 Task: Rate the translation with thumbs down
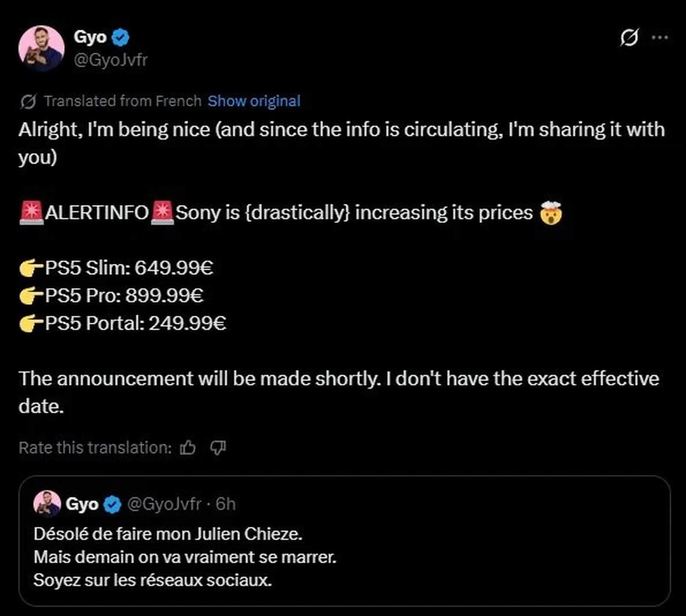(x=218, y=448)
